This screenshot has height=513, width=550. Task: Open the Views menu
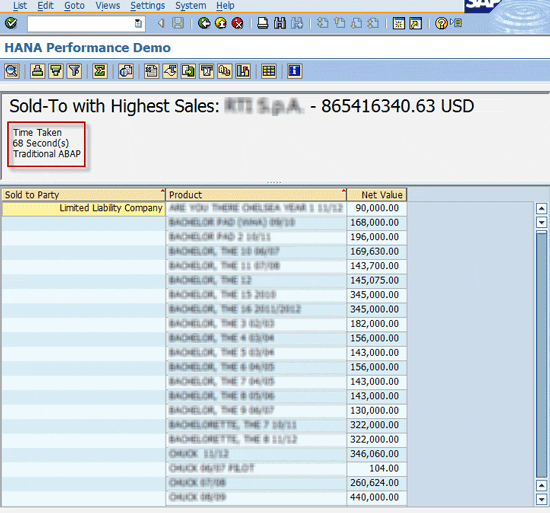pyautogui.click(x=108, y=6)
